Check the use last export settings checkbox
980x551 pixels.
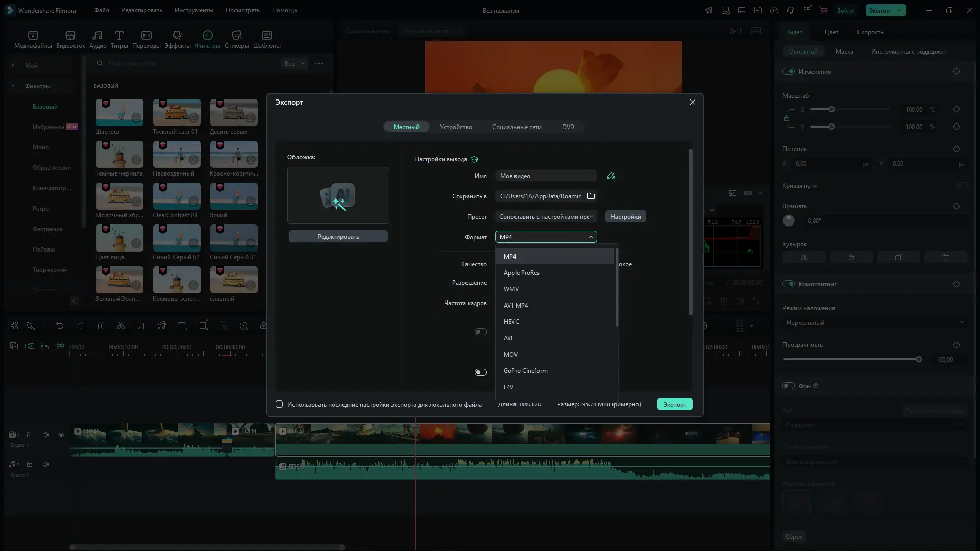[x=279, y=405]
